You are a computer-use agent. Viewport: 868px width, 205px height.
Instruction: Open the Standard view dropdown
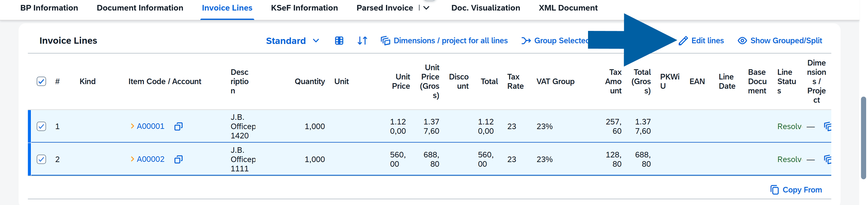tap(292, 41)
